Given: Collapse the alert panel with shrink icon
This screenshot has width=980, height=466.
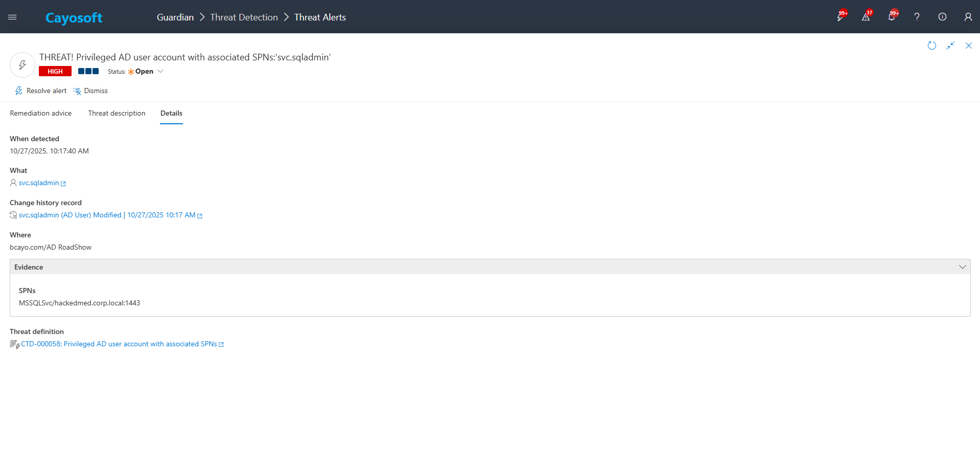Looking at the screenshot, I should (950, 46).
